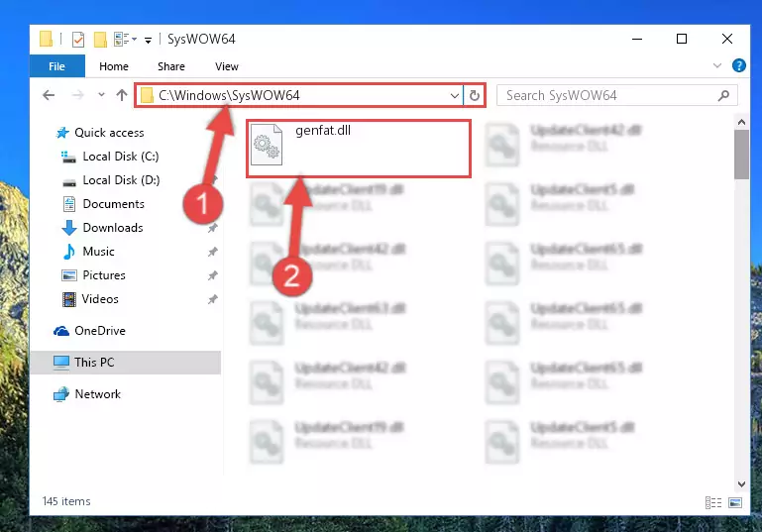Viewport: 762px width, 532px height.
Task: Open the File tab
Action: (56, 66)
